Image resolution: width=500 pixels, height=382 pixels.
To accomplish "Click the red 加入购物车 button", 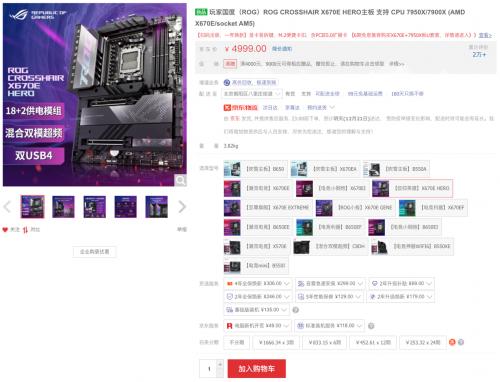I will (x=257, y=369).
